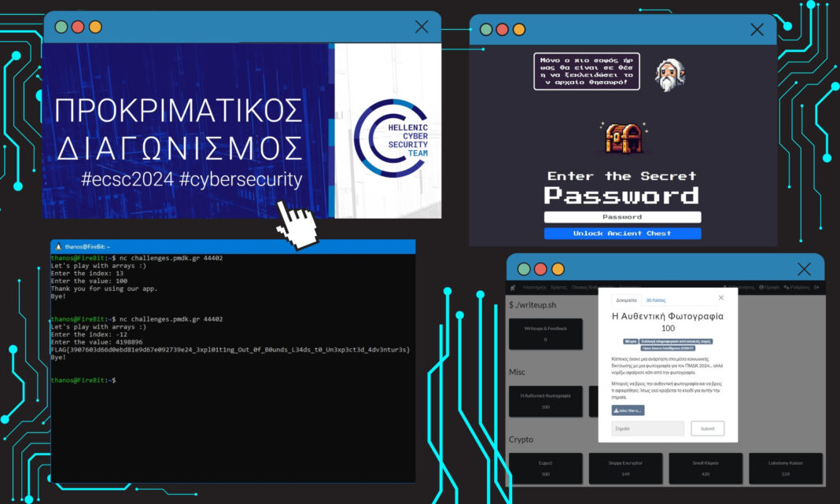Image resolution: width=840 pixels, height=504 pixels.
Task: Click inside the Σημαία flag field
Action: (x=647, y=428)
